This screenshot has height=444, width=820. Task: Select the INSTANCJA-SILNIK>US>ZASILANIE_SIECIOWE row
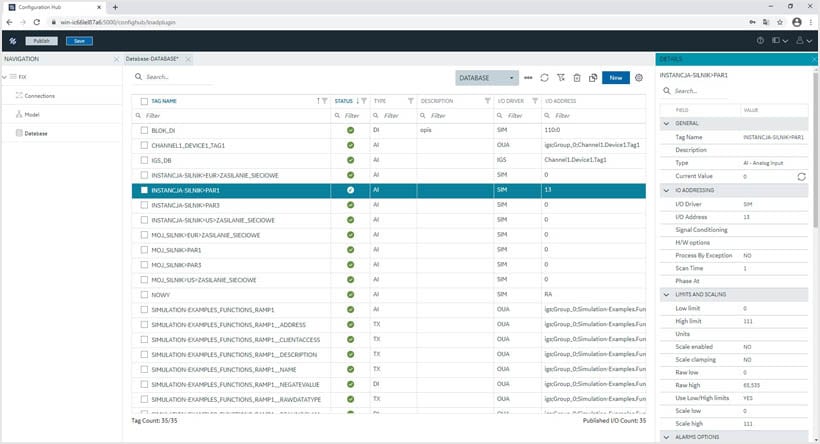pos(389,220)
